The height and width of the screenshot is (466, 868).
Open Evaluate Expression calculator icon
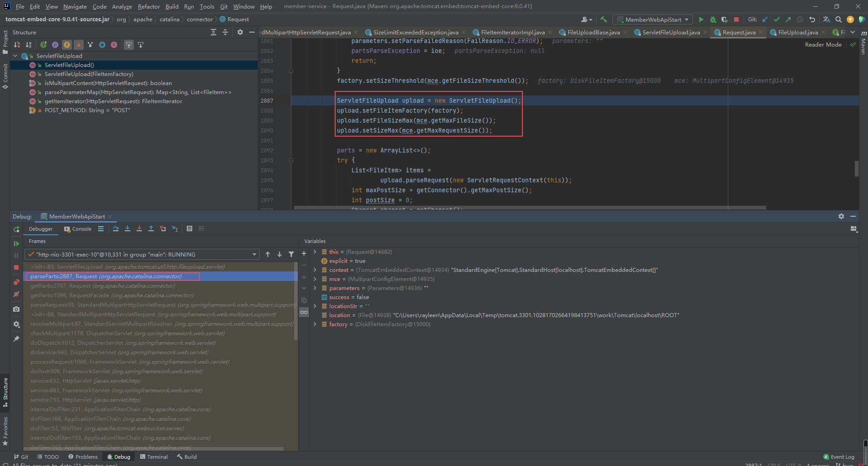tap(190, 228)
